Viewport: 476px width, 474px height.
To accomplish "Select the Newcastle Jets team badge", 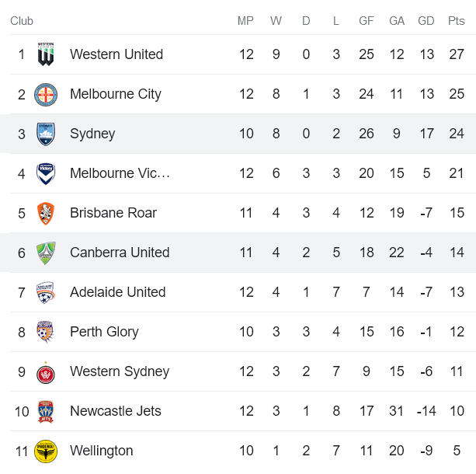I will pyautogui.click(x=46, y=411).
